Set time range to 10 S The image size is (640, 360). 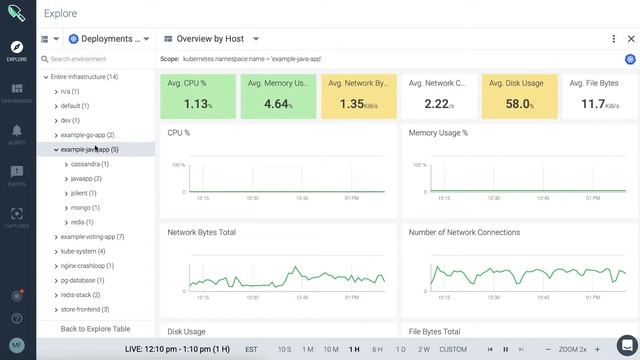click(284, 349)
